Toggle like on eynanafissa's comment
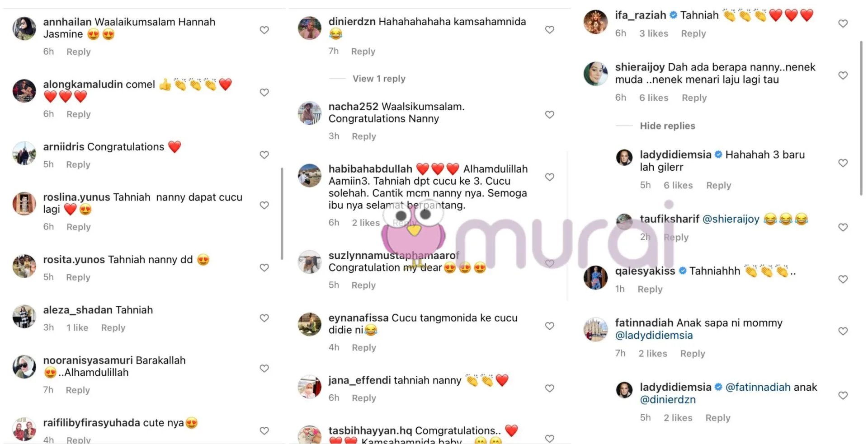868x444 pixels. tap(550, 326)
